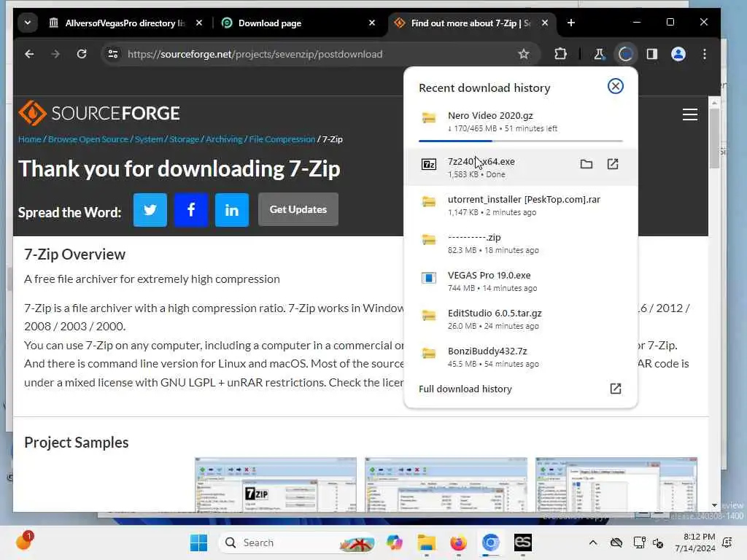Screen dimensions: 747x560
Task: Open Home breadcrumb link
Action: tap(29, 139)
